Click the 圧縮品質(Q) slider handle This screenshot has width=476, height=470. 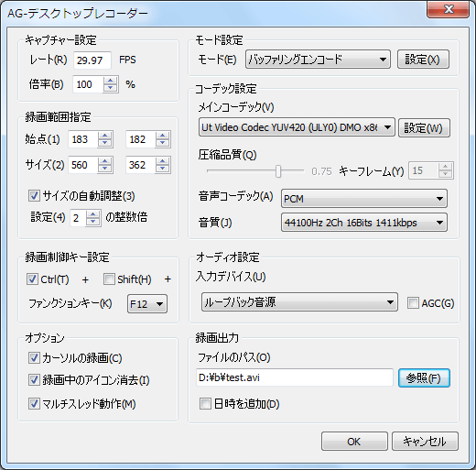[278, 171]
